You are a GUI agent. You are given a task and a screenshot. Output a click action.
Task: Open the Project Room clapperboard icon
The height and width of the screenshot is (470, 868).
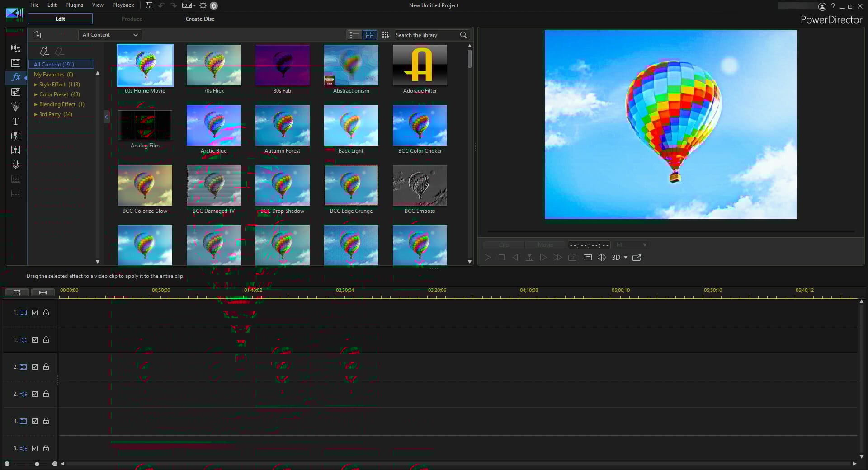point(16,63)
